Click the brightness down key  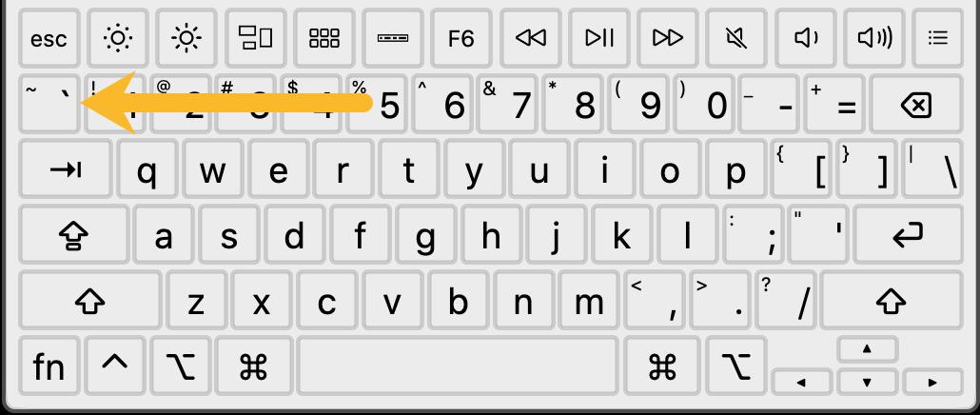117,38
